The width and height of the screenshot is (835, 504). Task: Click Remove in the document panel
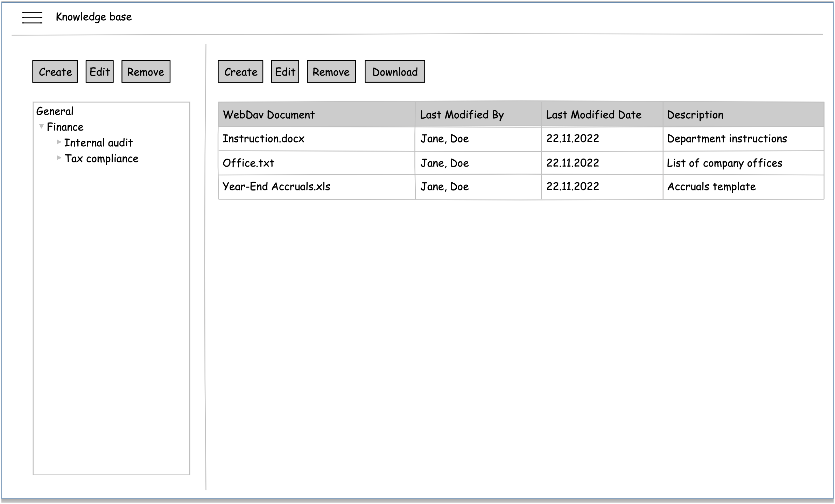tap(331, 71)
